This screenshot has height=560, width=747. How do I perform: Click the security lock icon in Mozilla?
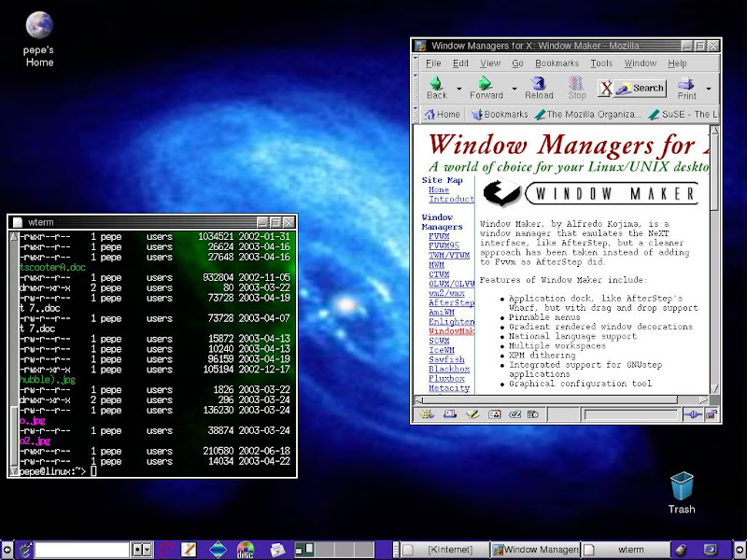click(712, 414)
